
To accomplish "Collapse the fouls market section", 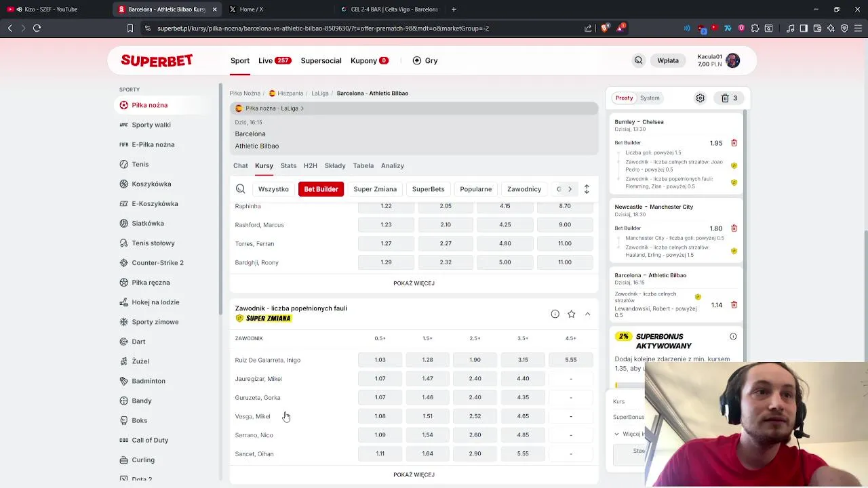I will pyautogui.click(x=587, y=314).
